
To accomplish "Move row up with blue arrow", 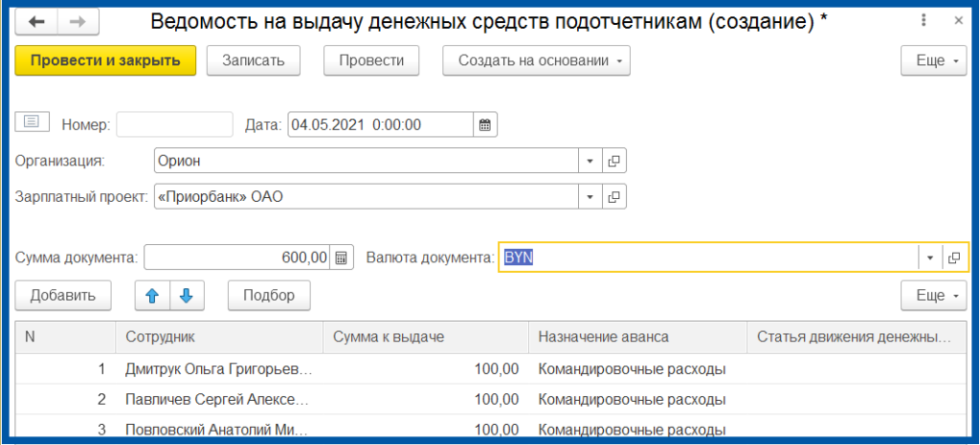I will 151,296.
